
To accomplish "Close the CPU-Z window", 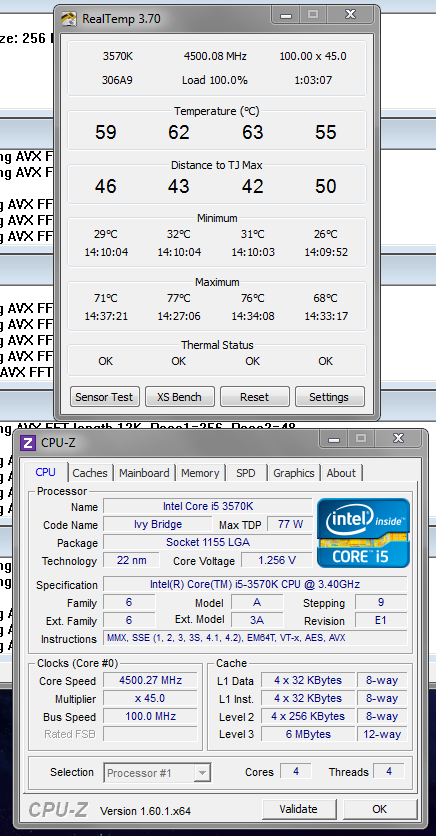I will click(398, 439).
